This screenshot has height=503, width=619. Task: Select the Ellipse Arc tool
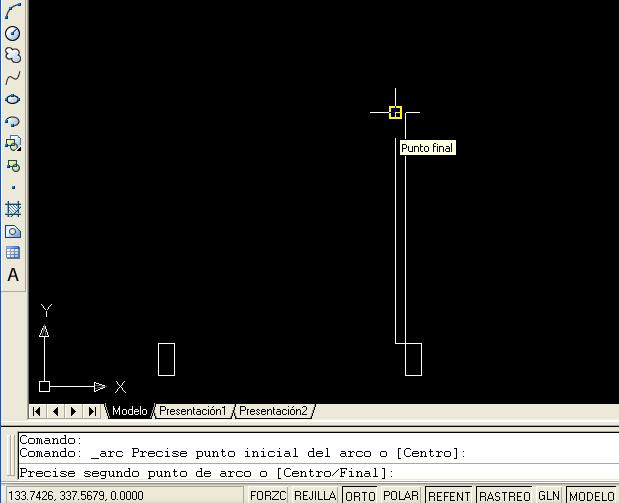click(13, 121)
